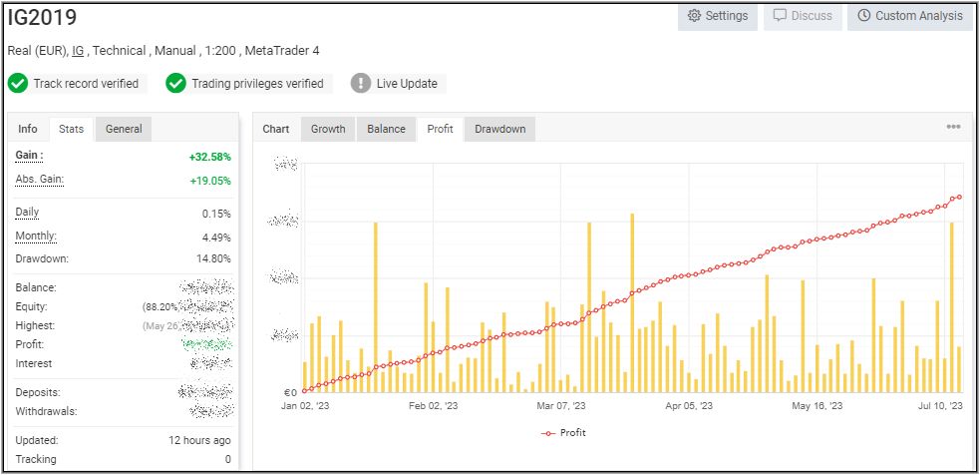980x475 pixels.
Task: Click the Discuss button
Action: click(x=803, y=16)
